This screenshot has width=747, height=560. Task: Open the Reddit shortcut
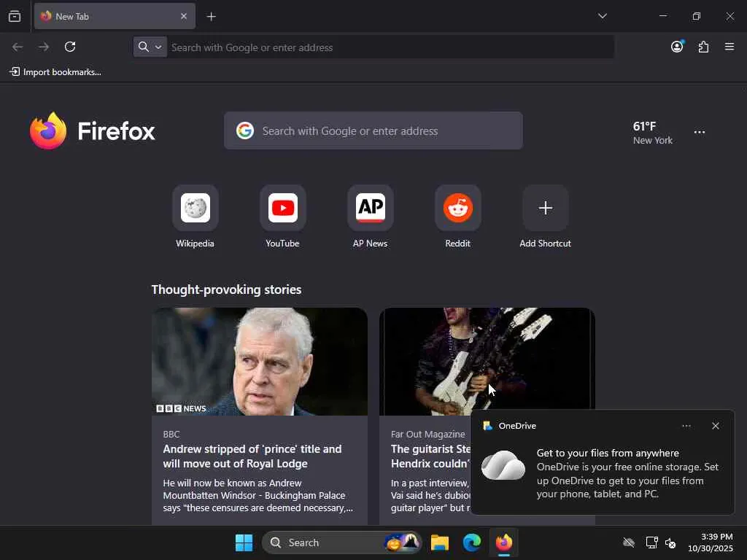click(458, 217)
